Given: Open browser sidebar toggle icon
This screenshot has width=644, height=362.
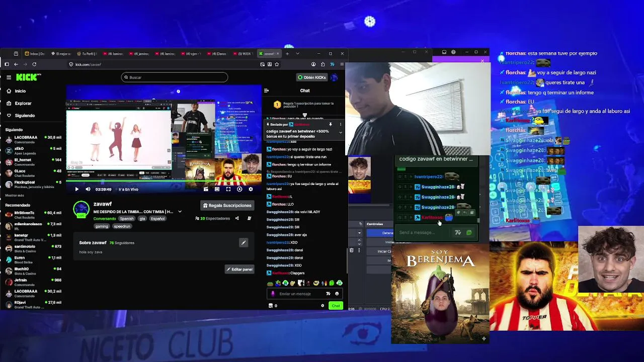Looking at the screenshot, I should coord(7,64).
